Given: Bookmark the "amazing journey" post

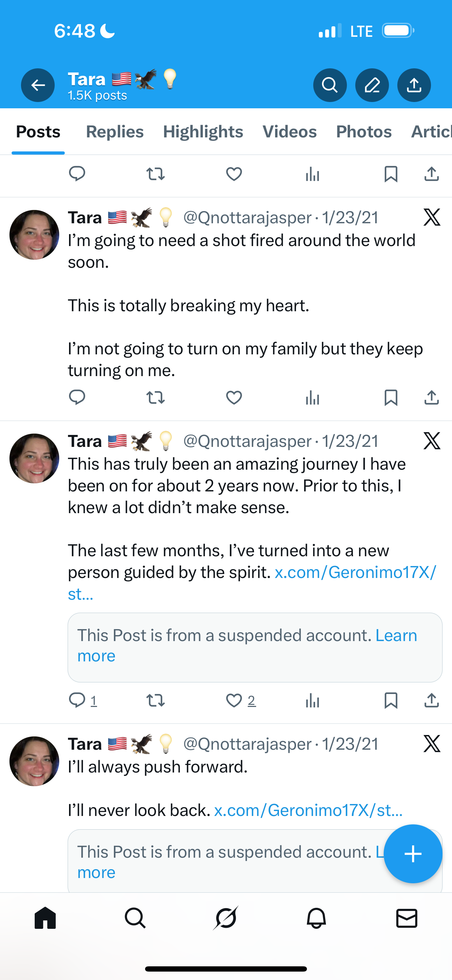Looking at the screenshot, I should click(391, 700).
